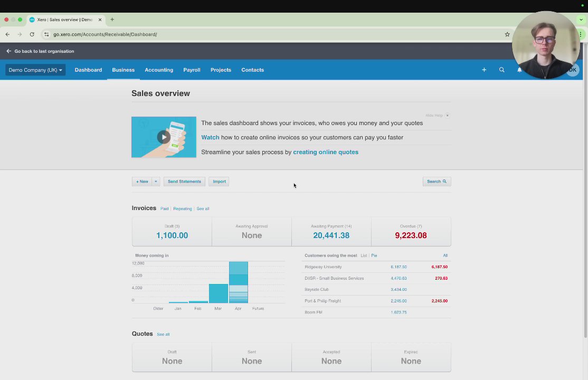Screen dimensions: 588x380
Task: Open the Accounting menu
Action: (159, 70)
